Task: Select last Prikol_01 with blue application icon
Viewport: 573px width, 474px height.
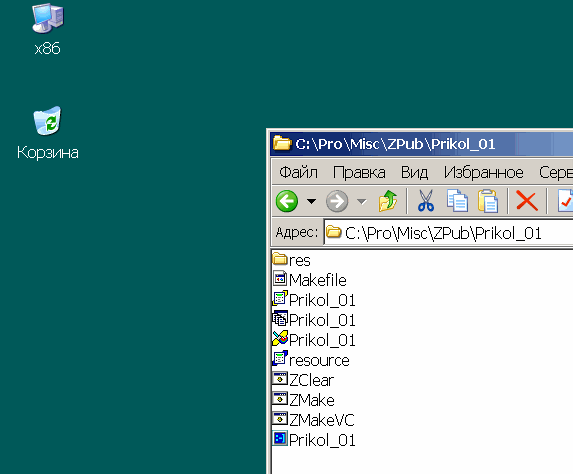Action: pyautogui.click(x=280, y=438)
